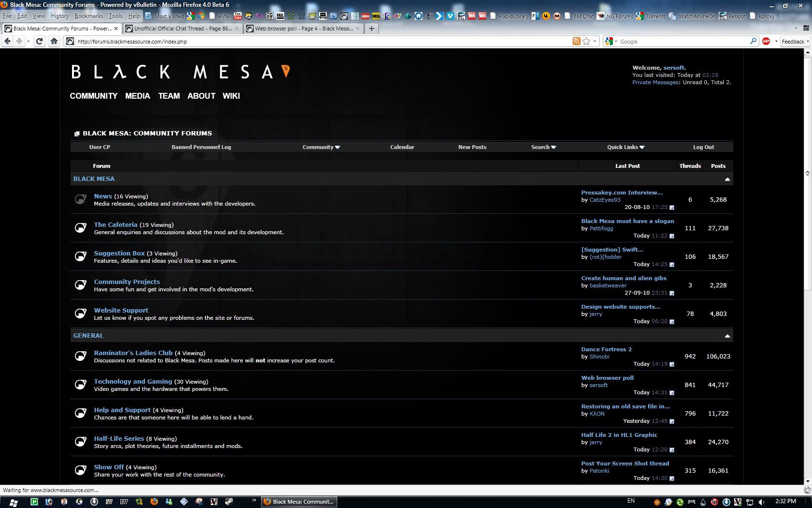Open the Tools menu
The width and height of the screenshot is (812, 508).
click(116, 16)
